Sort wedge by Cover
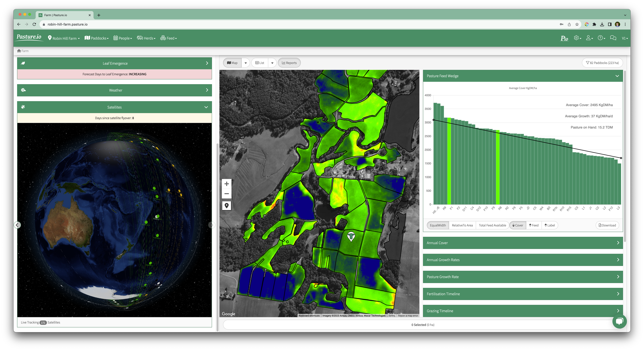Image resolution: width=644 pixels, height=350 pixels. click(517, 225)
